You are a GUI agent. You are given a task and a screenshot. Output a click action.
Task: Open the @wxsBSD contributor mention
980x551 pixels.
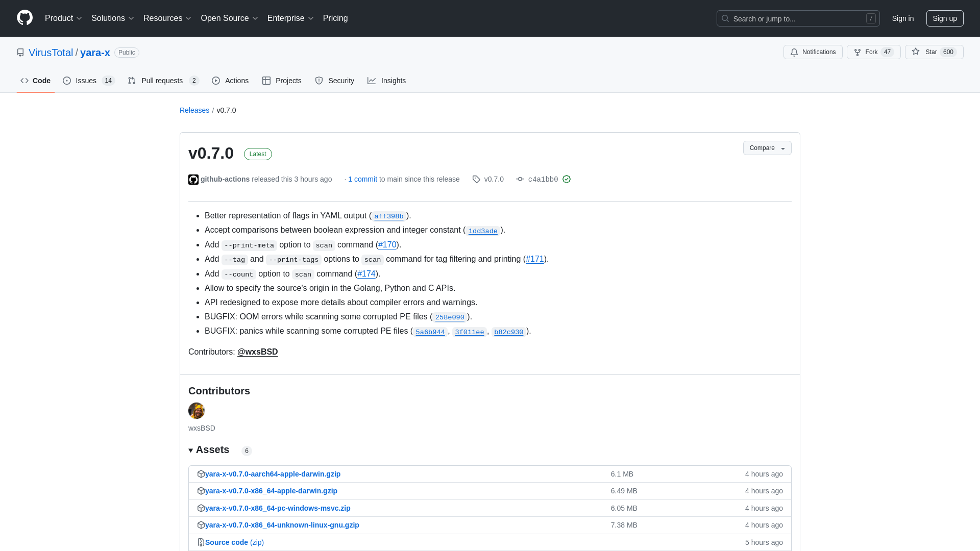[x=258, y=352]
